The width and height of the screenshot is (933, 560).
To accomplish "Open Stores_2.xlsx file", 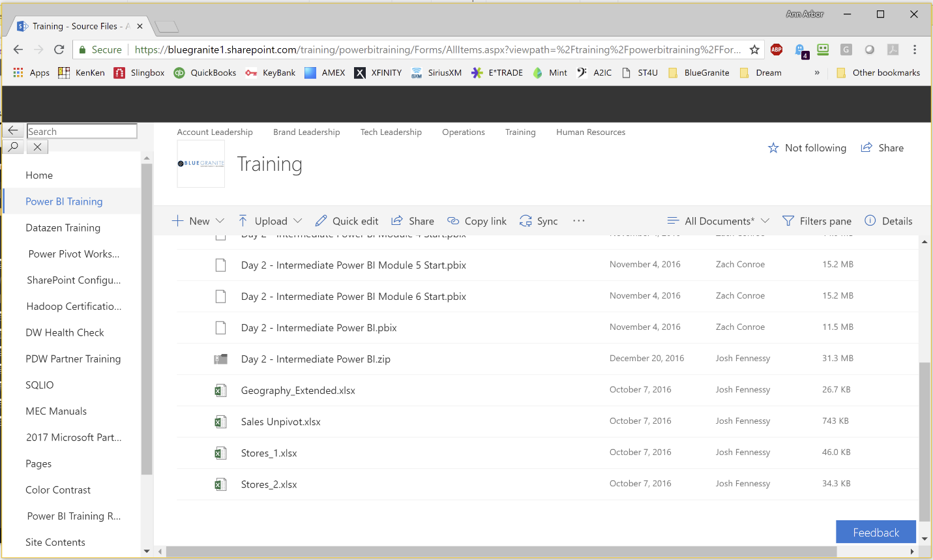I will click(269, 484).
